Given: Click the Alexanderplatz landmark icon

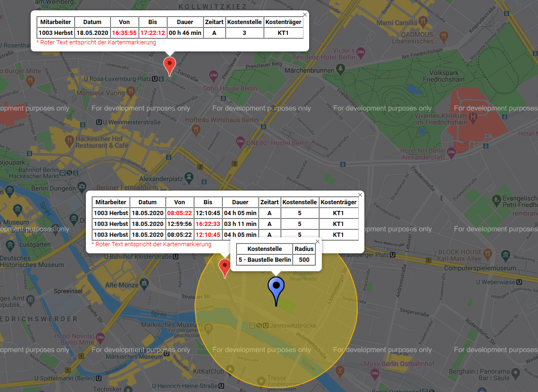Looking at the screenshot, I should click(189, 178).
